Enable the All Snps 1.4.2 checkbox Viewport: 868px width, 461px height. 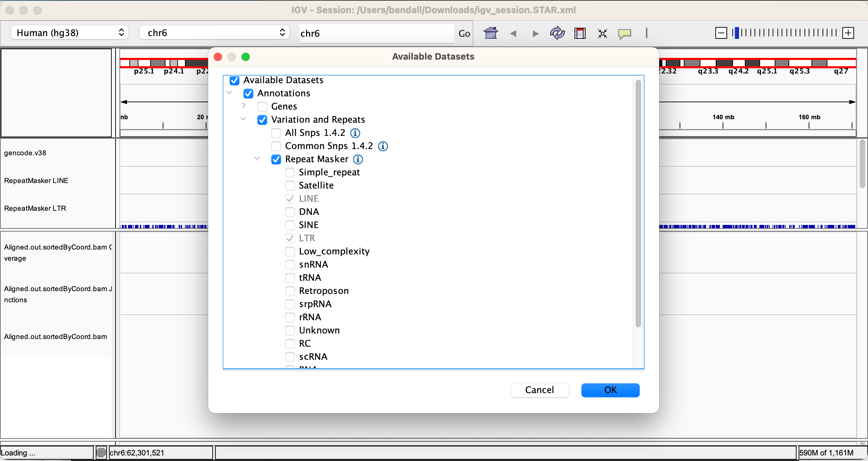click(276, 133)
